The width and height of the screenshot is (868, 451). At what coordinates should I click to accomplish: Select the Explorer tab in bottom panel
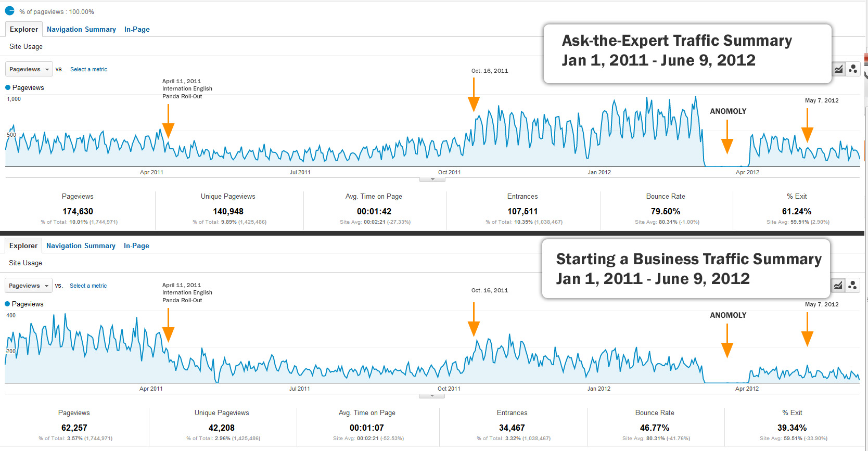click(23, 246)
